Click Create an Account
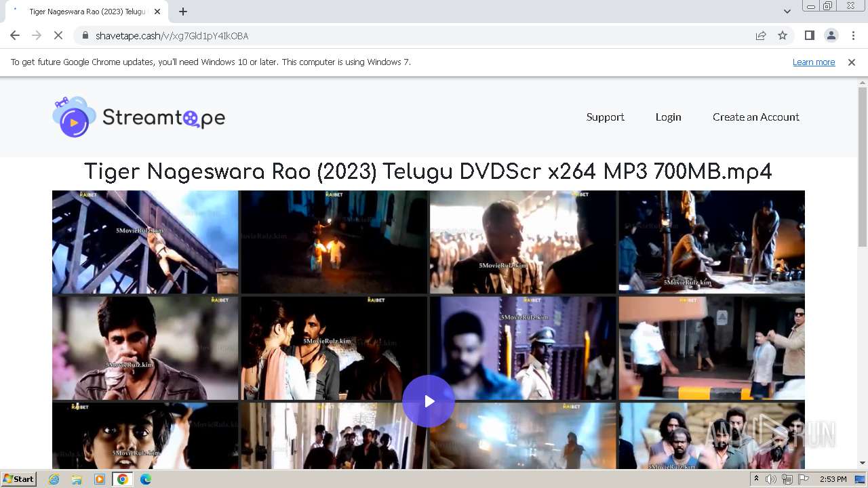The image size is (868, 488). [x=756, y=117]
